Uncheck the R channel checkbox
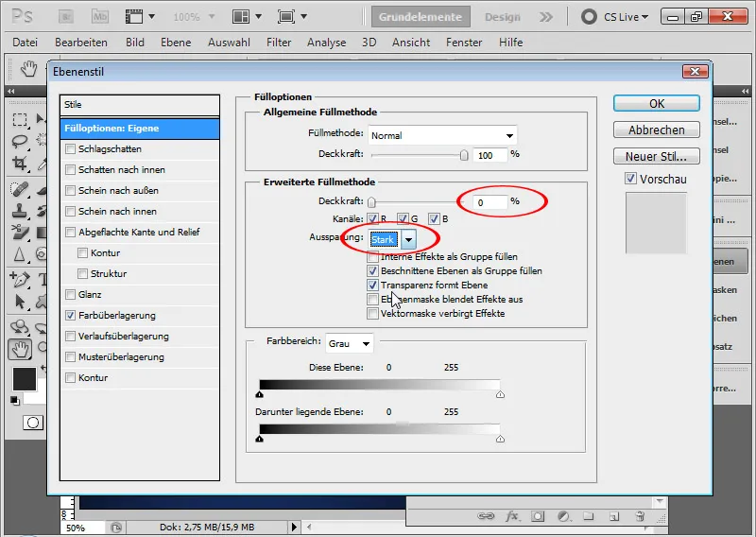 pos(372,219)
